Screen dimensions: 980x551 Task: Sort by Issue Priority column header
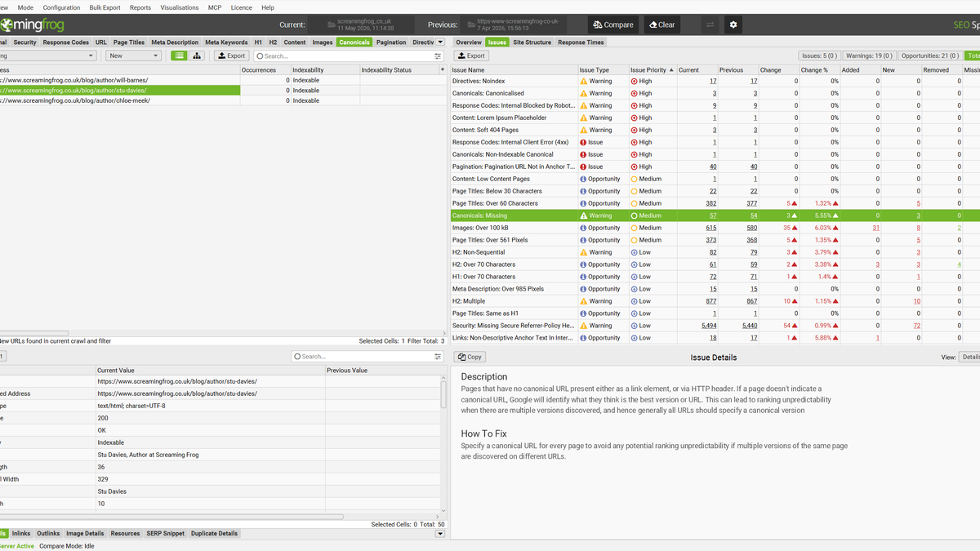click(653, 70)
